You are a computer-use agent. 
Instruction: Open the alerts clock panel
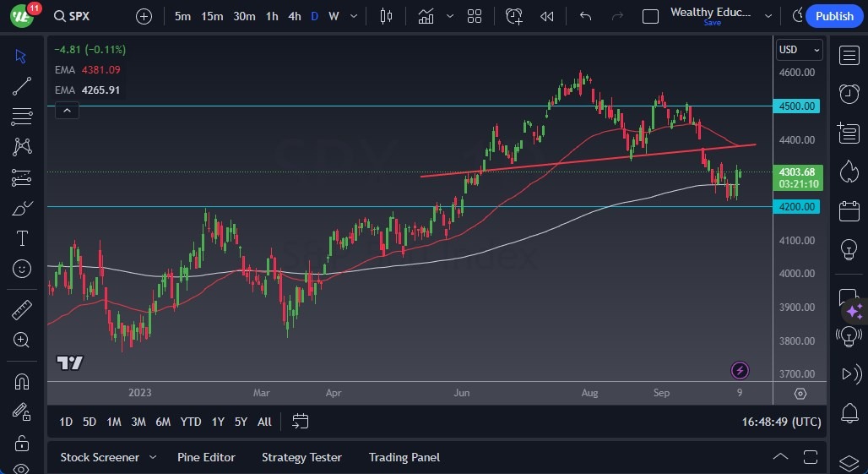click(849, 94)
